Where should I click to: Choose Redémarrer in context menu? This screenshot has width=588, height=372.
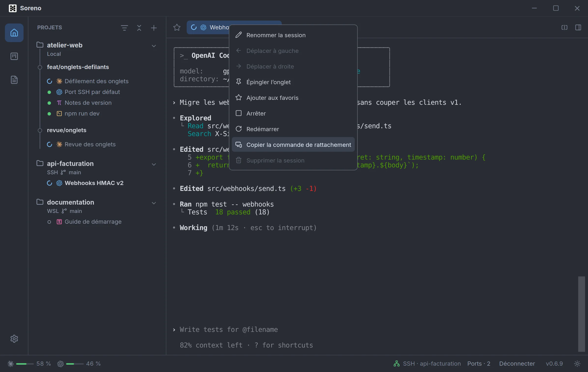[293, 129]
